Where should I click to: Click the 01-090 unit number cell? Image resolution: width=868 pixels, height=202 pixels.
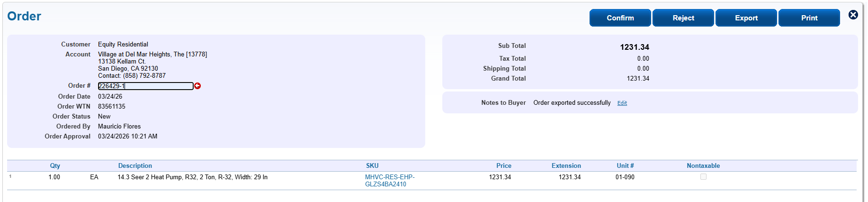coord(625,177)
